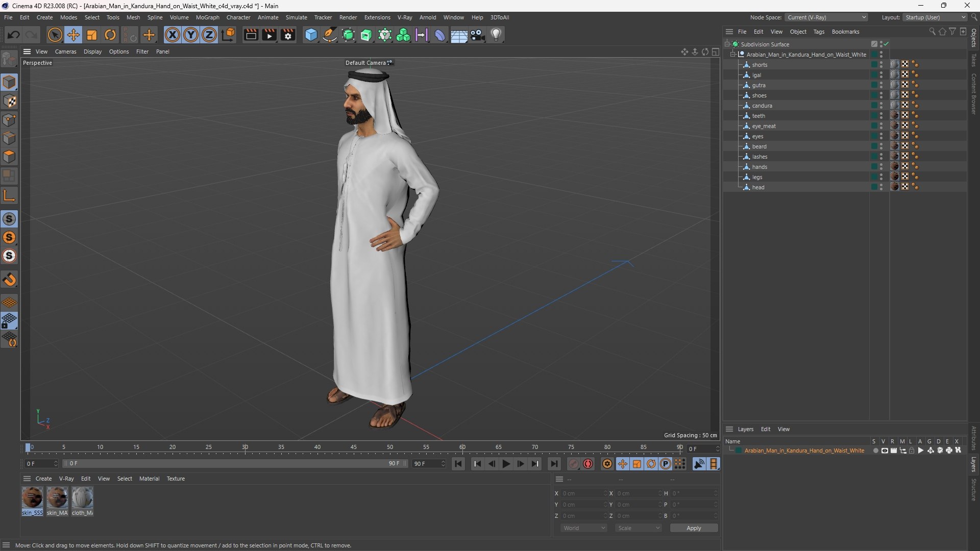980x551 pixels.
Task: Open the Spline Pen tool
Action: (330, 35)
